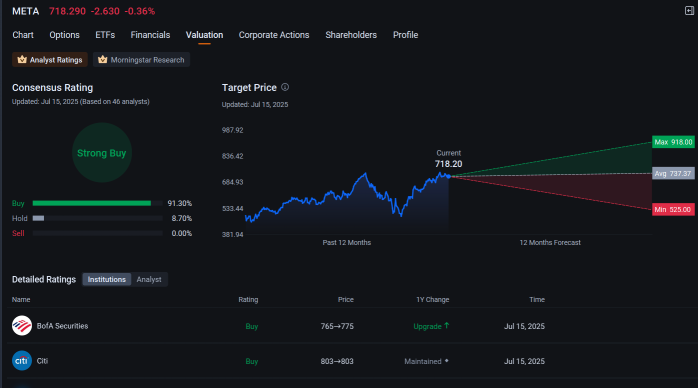Screen dimensions: 698x388
Task: Click the Upgrade arrow icon for BofA
Action: (x=446, y=326)
